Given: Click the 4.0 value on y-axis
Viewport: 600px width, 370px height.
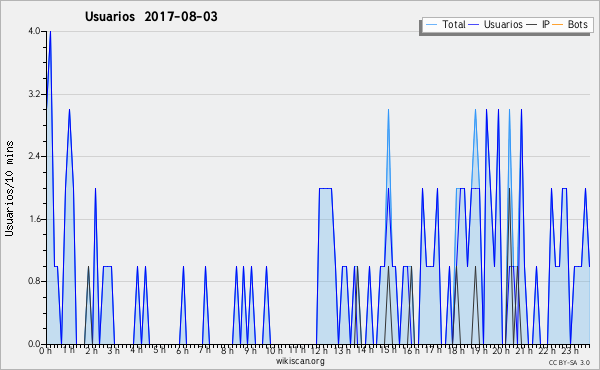Looking at the screenshot, I should pos(34,31).
